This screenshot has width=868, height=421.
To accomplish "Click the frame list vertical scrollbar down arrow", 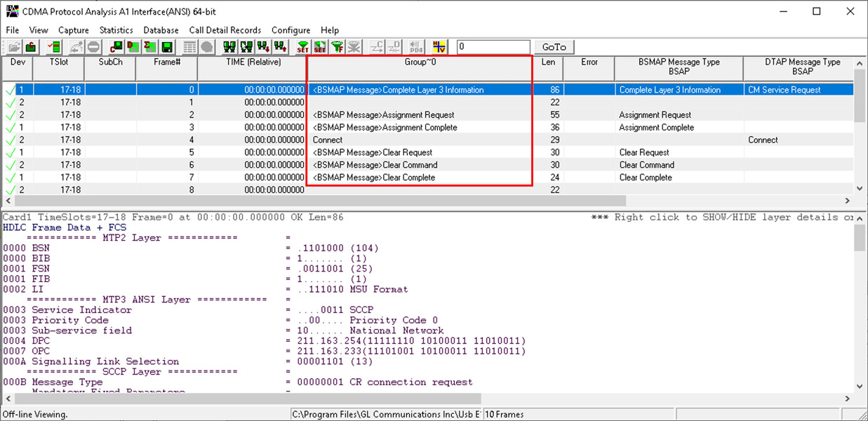I will coord(861,189).
